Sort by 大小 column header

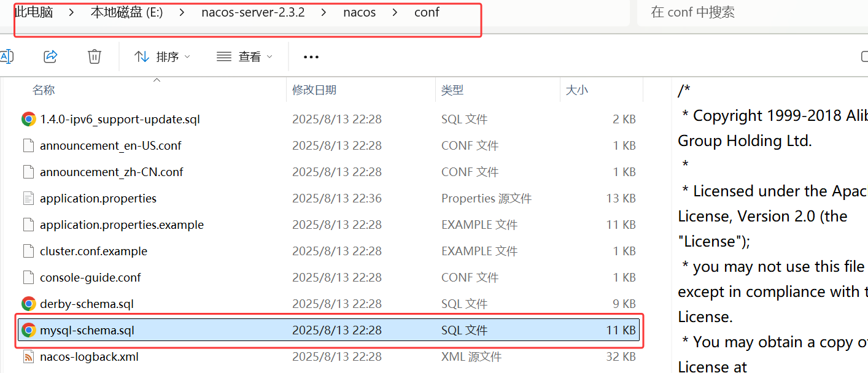[576, 90]
